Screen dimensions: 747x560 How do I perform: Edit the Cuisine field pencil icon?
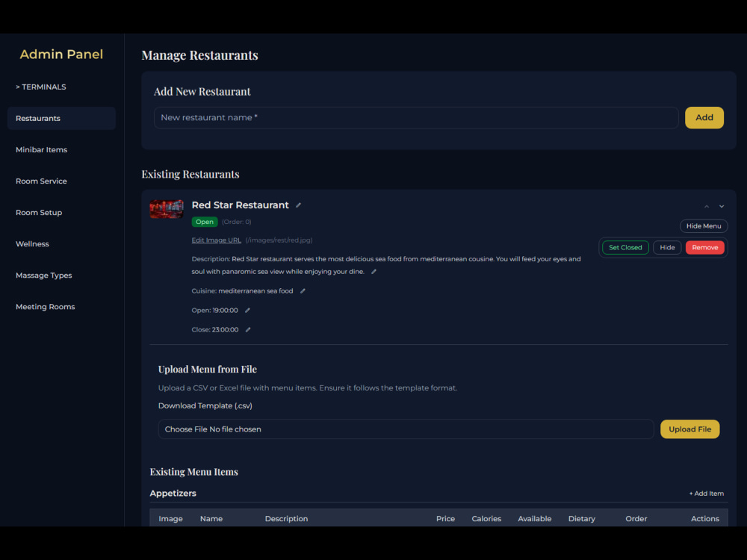click(x=303, y=291)
